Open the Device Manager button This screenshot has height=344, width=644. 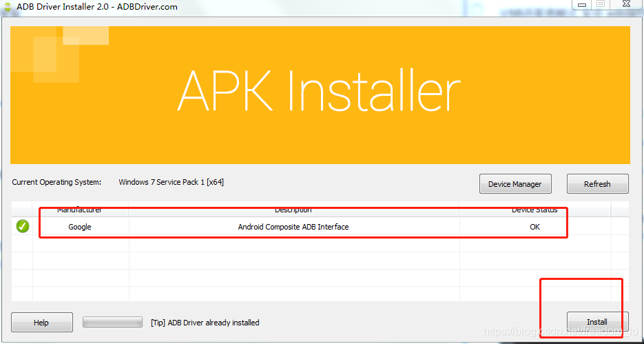515,183
